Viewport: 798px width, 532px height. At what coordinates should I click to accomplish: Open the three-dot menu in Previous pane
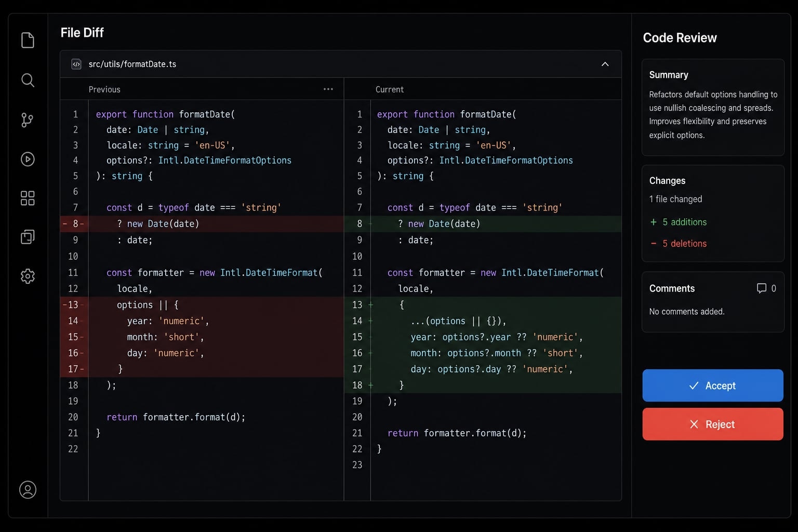(x=328, y=89)
